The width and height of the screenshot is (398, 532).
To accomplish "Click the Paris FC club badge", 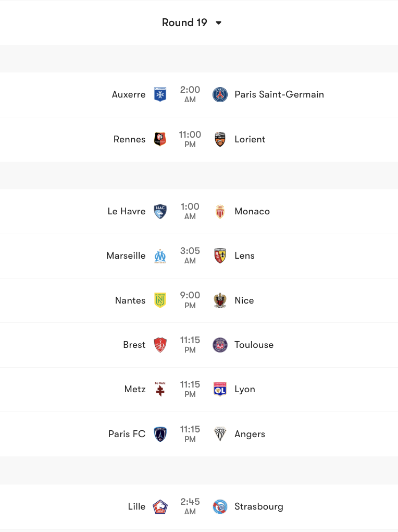I will (x=160, y=434).
